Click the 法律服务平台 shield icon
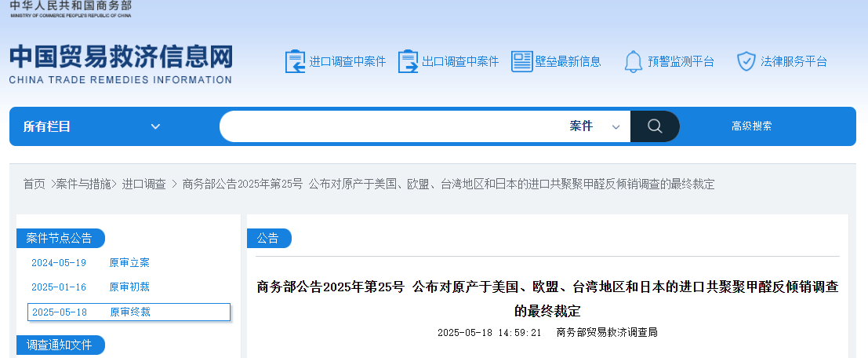Image resolution: width=868 pixels, height=358 pixels. [x=746, y=61]
